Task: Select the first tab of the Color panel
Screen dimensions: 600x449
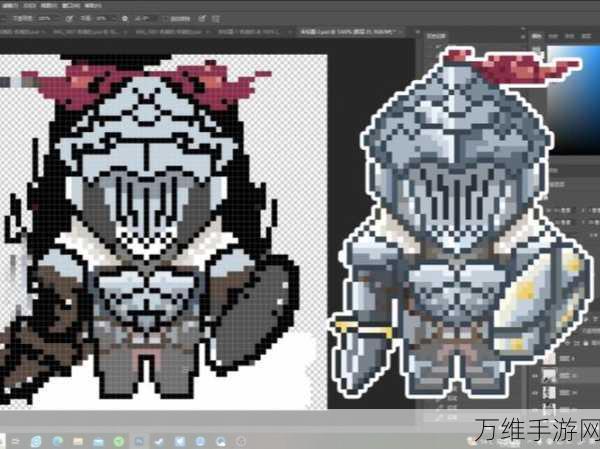Action: coord(536,36)
